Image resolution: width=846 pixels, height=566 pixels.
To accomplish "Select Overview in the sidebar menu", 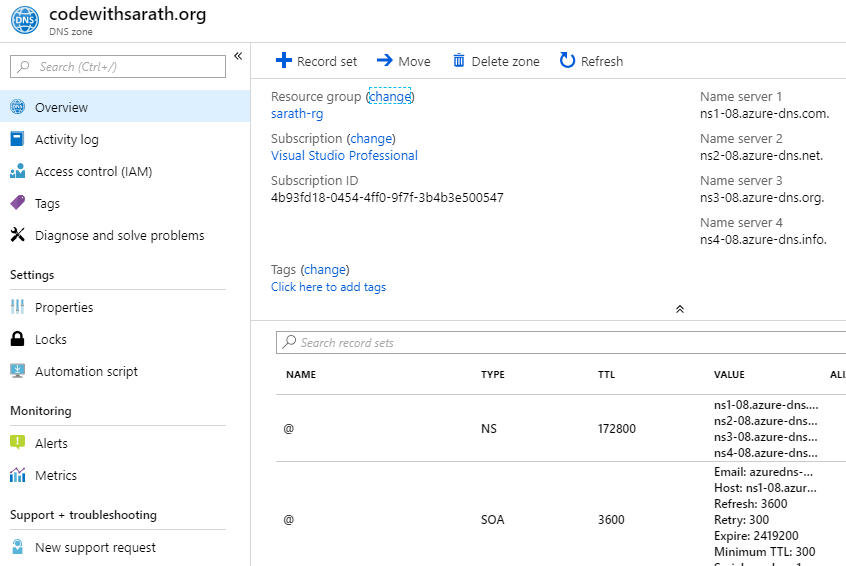I will [61, 107].
